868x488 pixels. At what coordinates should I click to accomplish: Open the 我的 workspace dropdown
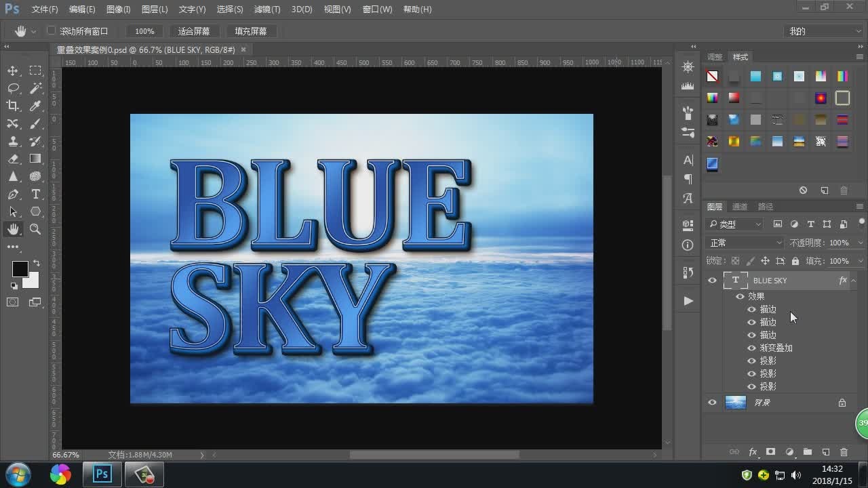[823, 31]
